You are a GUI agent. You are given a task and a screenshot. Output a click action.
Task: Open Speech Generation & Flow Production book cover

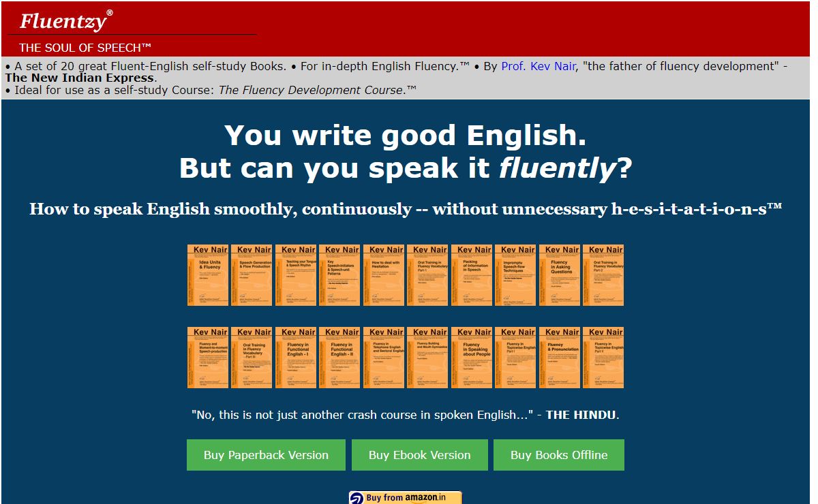[252, 275]
